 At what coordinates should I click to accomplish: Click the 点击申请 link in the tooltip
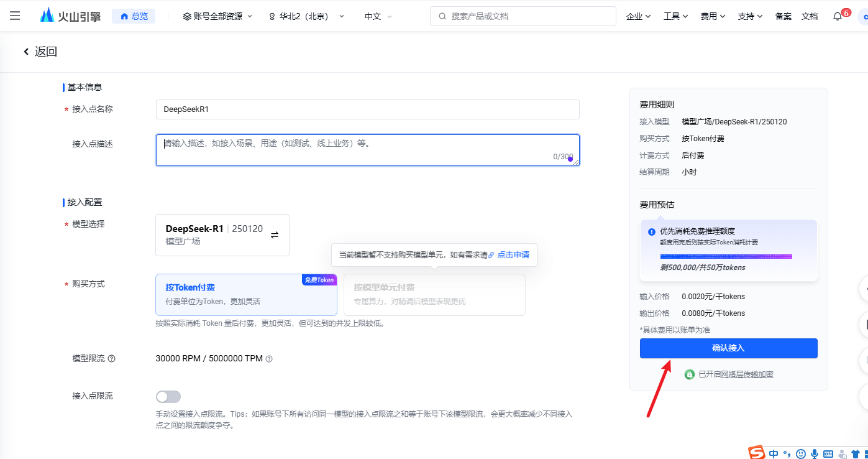click(x=513, y=255)
